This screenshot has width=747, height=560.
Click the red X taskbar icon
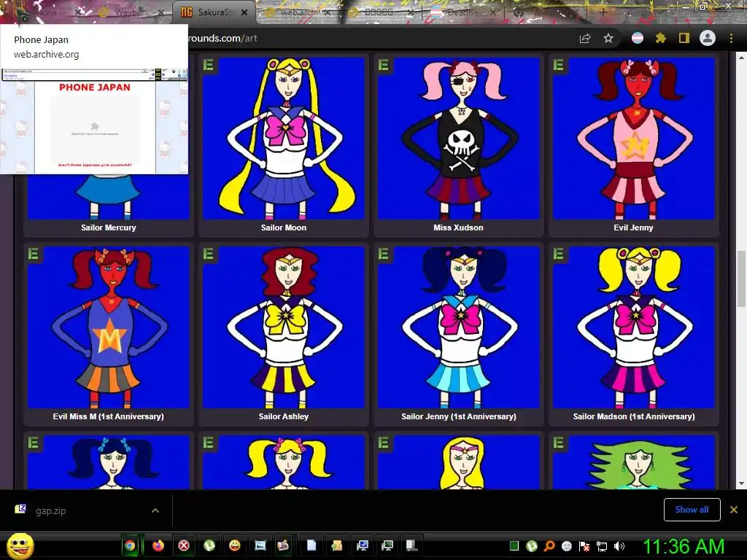183,545
